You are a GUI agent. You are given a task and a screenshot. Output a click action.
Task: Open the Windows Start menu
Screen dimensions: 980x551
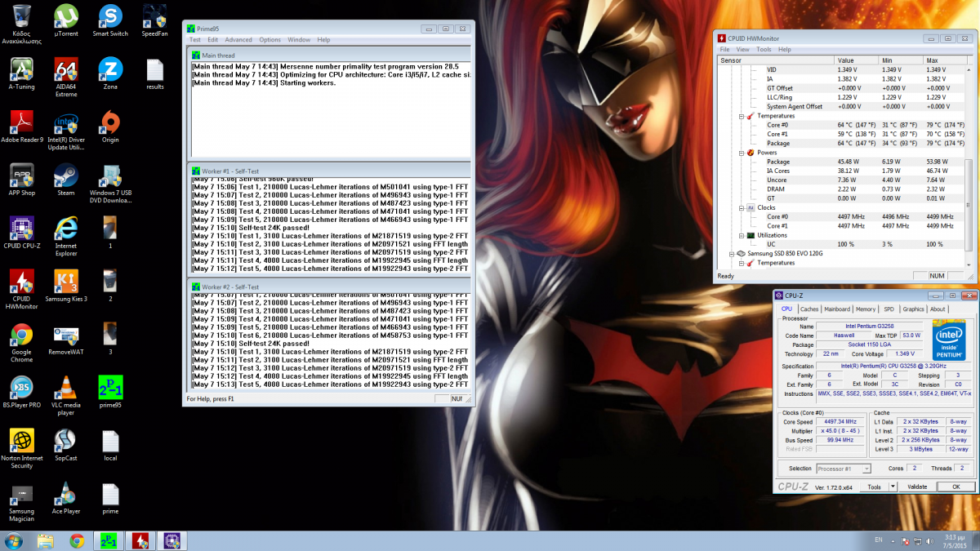coord(14,540)
